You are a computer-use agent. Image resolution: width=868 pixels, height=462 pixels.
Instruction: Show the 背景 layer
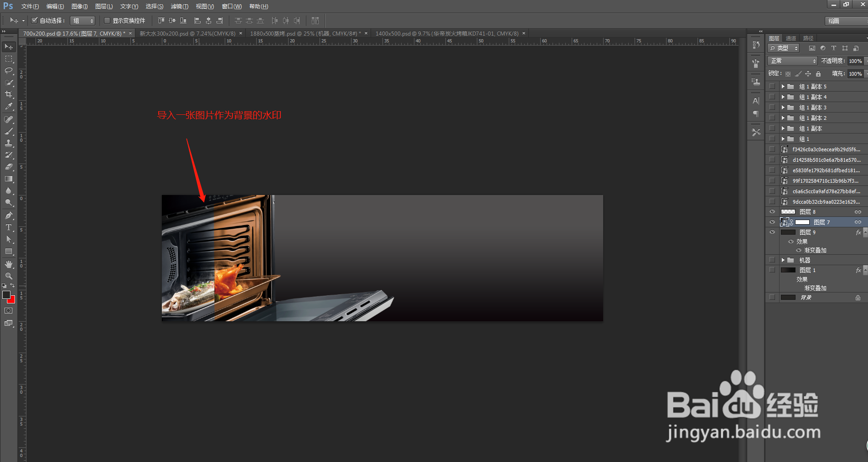point(772,298)
